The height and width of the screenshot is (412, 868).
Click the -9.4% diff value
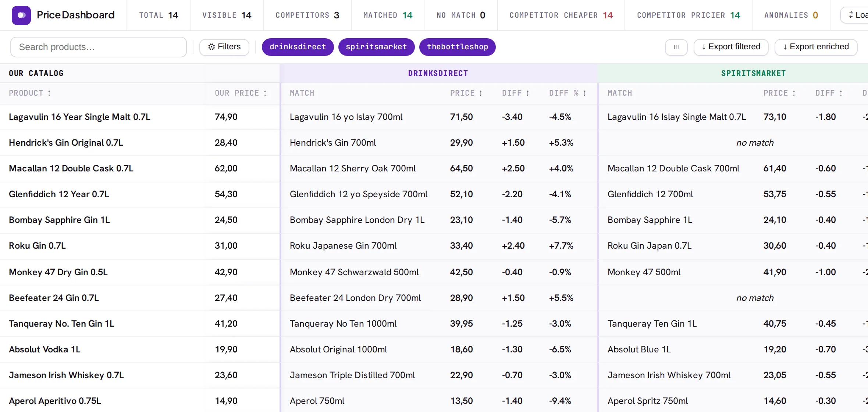pyautogui.click(x=560, y=401)
